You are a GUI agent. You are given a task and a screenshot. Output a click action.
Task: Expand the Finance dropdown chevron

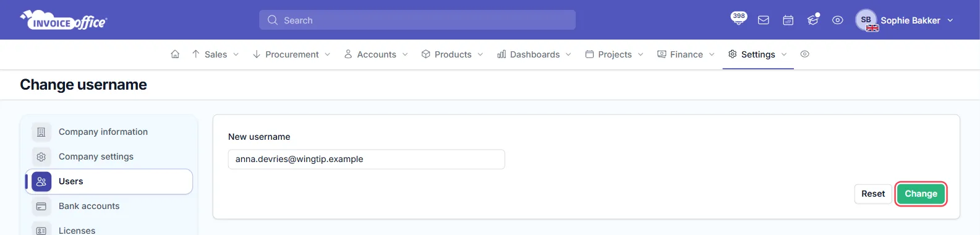712,54
